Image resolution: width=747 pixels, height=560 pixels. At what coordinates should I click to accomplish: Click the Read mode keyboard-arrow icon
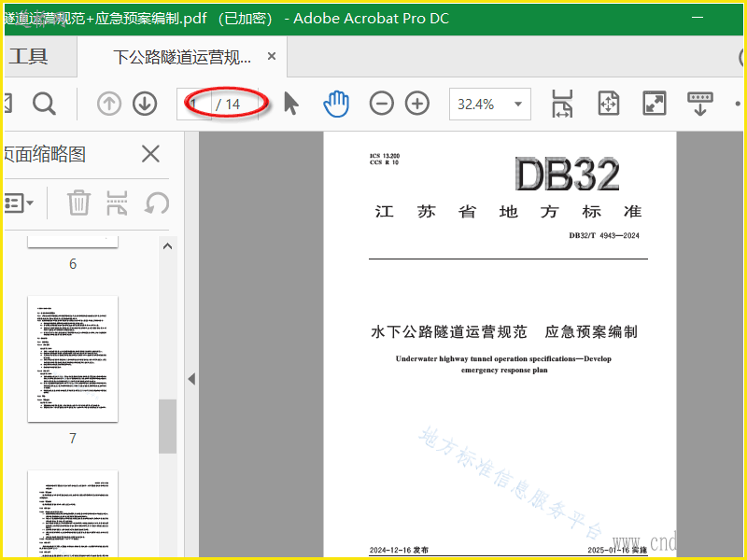(x=699, y=104)
